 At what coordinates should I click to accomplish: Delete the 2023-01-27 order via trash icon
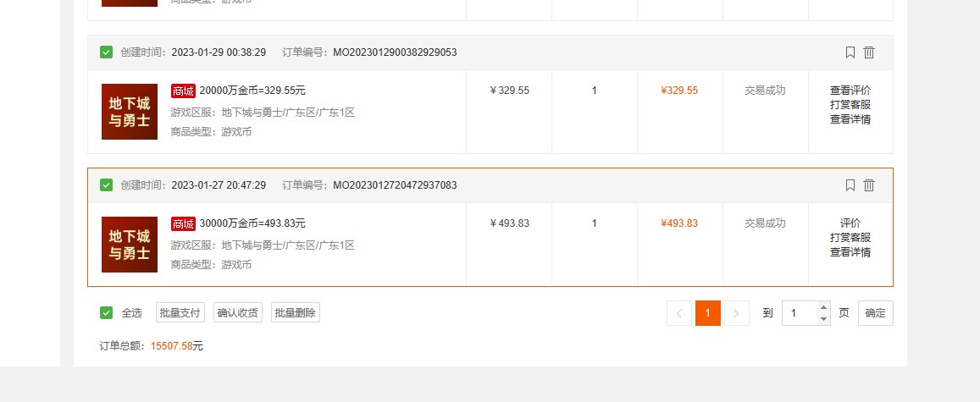[869, 185]
